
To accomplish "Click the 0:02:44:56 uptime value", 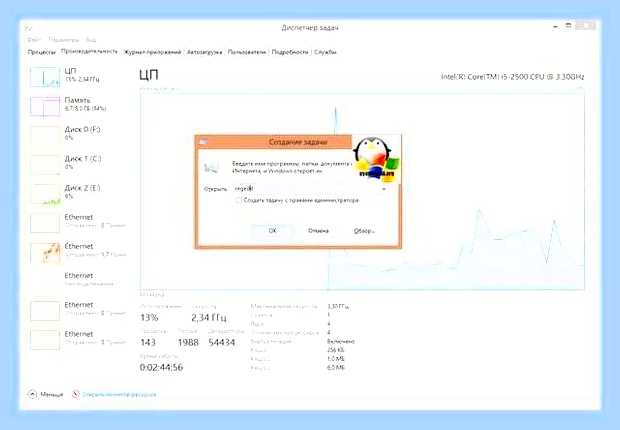I will [x=161, y=367].
